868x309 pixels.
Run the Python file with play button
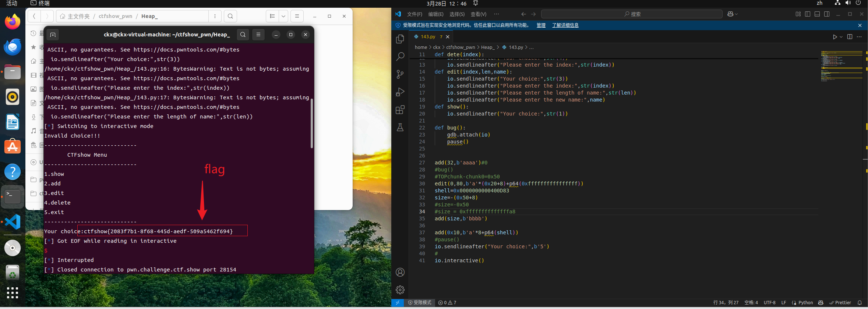(x=835, y=37)
